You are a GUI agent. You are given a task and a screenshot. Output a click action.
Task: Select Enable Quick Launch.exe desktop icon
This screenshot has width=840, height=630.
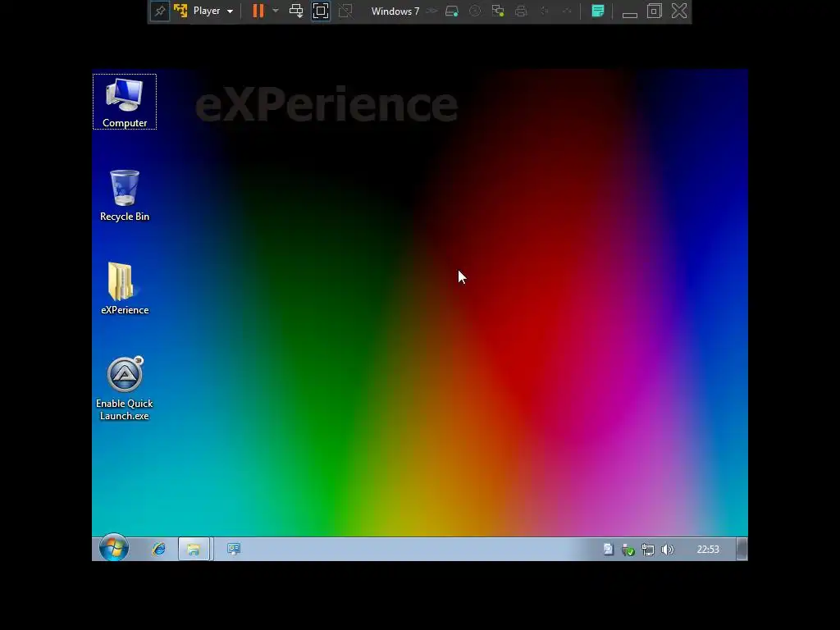coord(125,388)
